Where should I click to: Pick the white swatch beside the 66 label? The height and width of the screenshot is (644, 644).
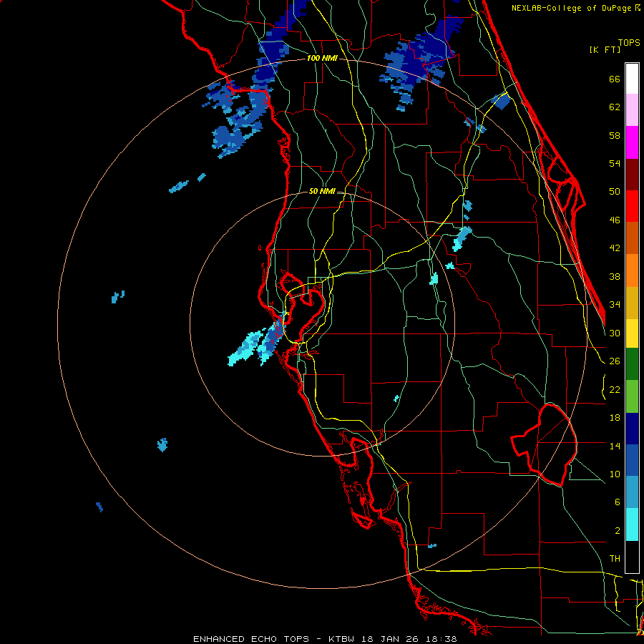coord(632,79)
